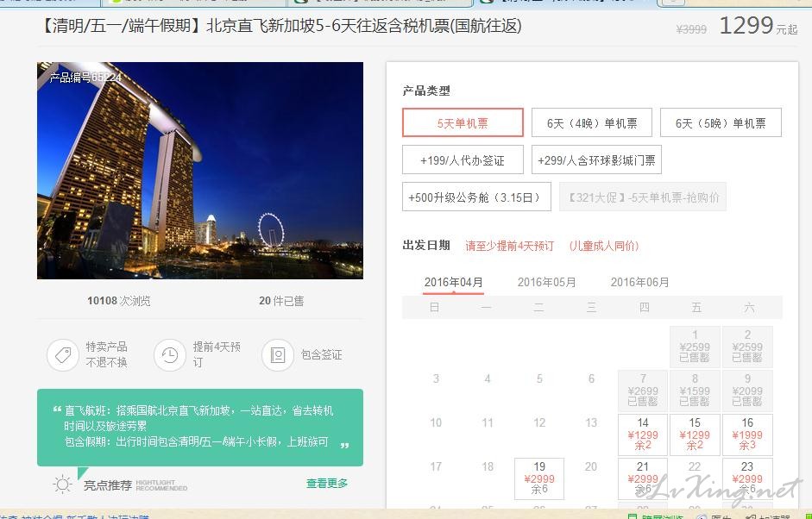812x519 pixels.
Task: Click sold-out April 8 ¥1599 cell
Action: (695, 391)
